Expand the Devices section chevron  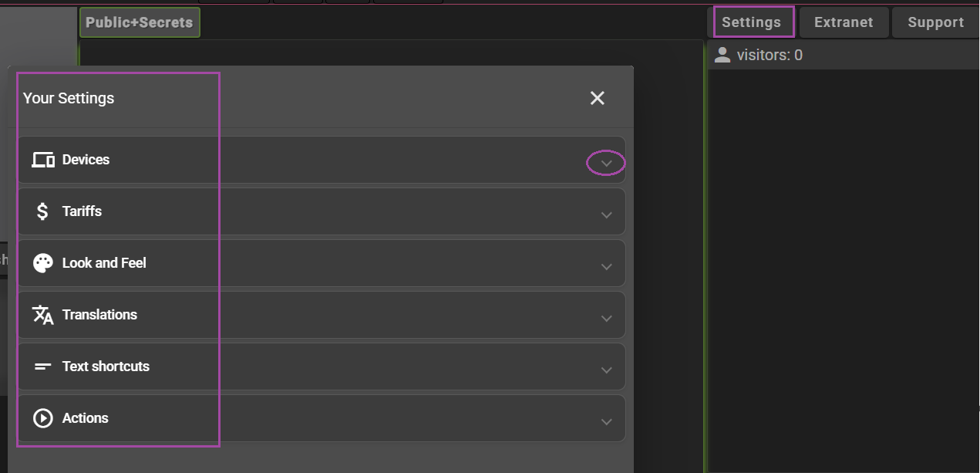pyautogui.click(x=607, y=164)
